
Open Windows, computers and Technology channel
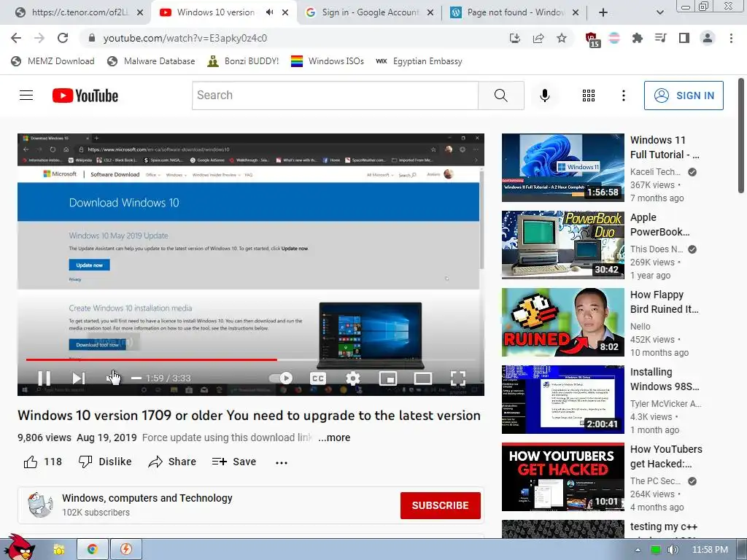[147, 498]
